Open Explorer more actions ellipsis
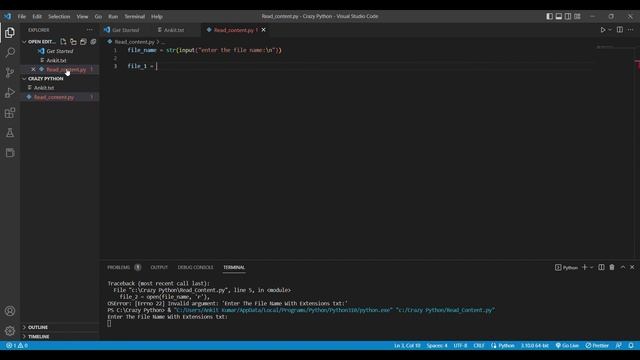640x360 pixels. click(89, 30)
